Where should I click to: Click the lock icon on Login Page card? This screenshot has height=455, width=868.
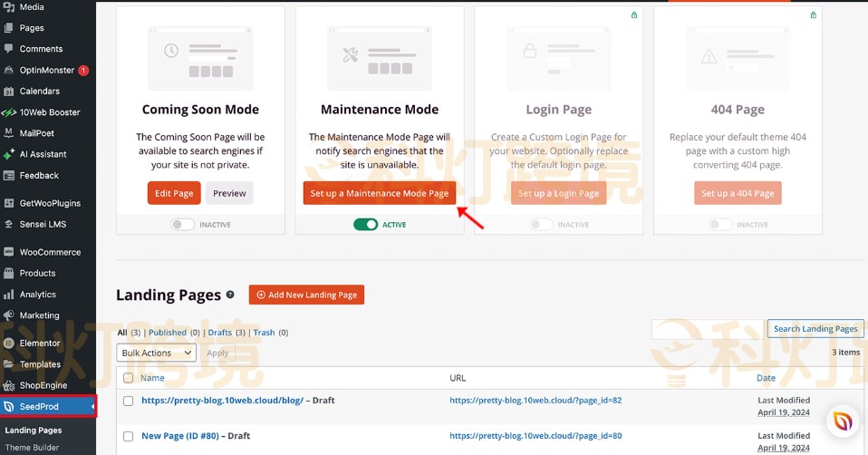(x=634, y=15)
